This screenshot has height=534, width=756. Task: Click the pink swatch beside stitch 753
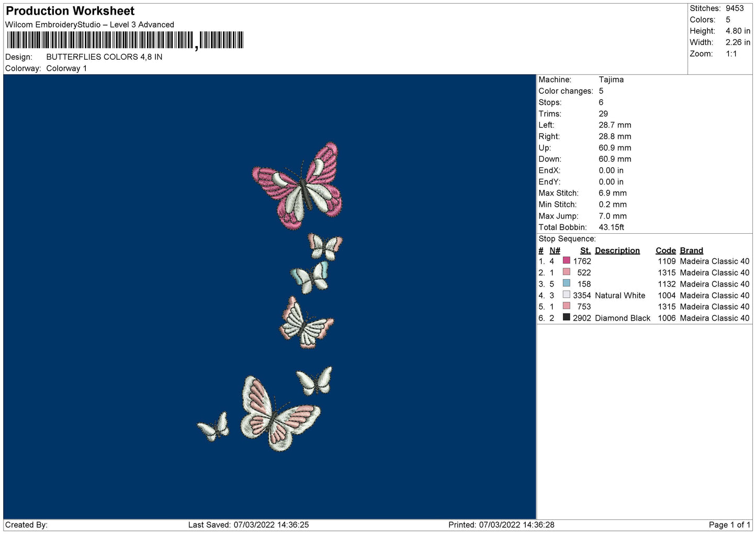pyautogui.click(x=566, y=306)
